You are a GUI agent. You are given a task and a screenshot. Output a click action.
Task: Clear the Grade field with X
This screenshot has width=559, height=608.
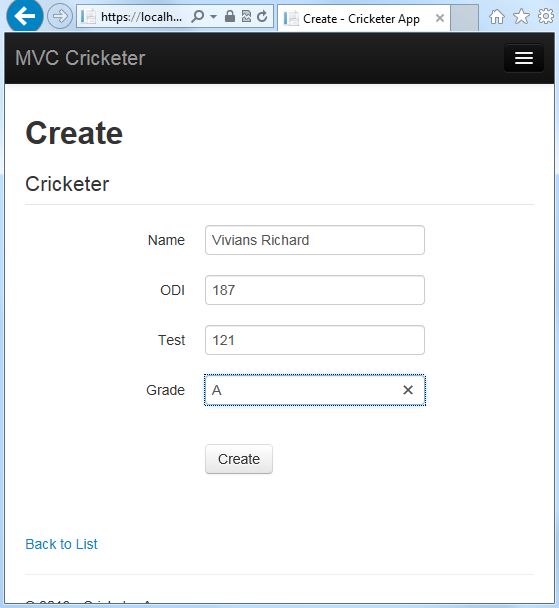coord(408,390)
